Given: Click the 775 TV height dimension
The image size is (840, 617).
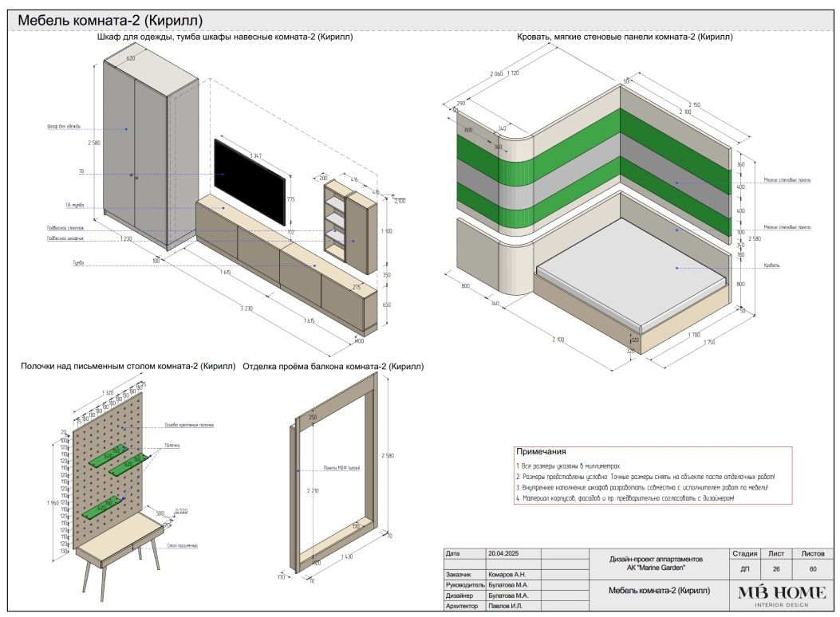Looking at the screenshot, I should coord(291,199).
